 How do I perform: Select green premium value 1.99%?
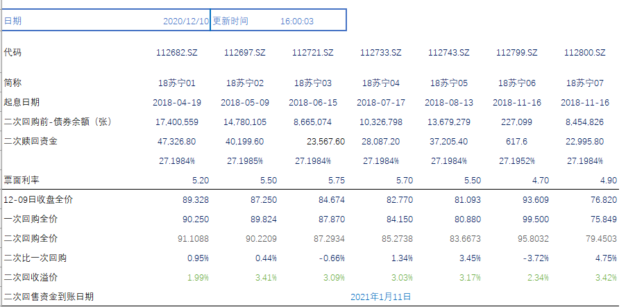[198, 277]
